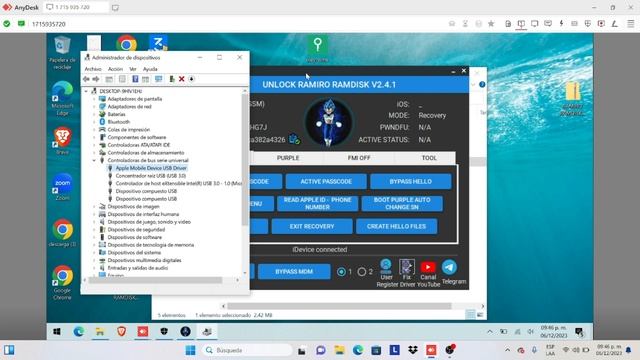This screenshot has width=640, height=360.
Task: Expand Dispositivos del sistema node
Action: (x=94, y=253)
